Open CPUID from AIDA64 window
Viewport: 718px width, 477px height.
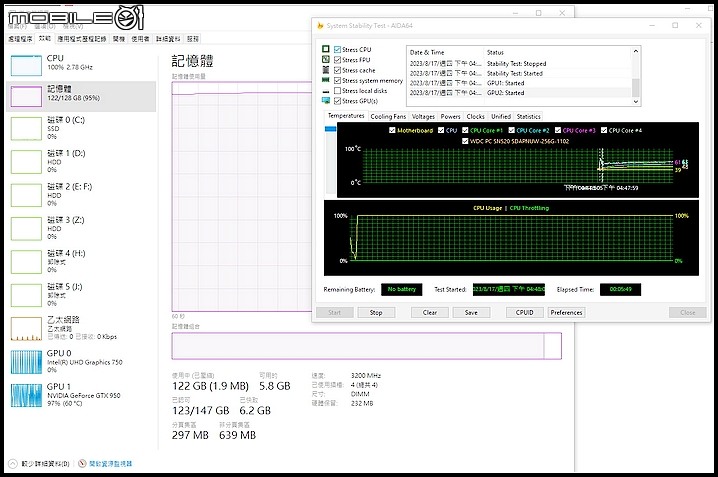pos(524,313)
